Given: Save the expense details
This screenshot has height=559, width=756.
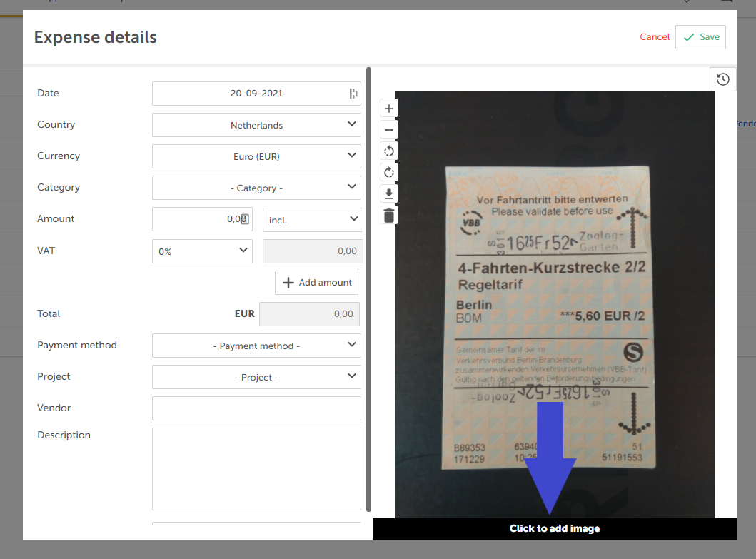Looking at the screenshot, I should click(x=700, y=36).
